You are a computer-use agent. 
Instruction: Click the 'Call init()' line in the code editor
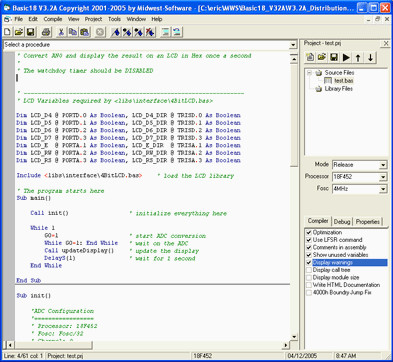click(x=49, y=213)
